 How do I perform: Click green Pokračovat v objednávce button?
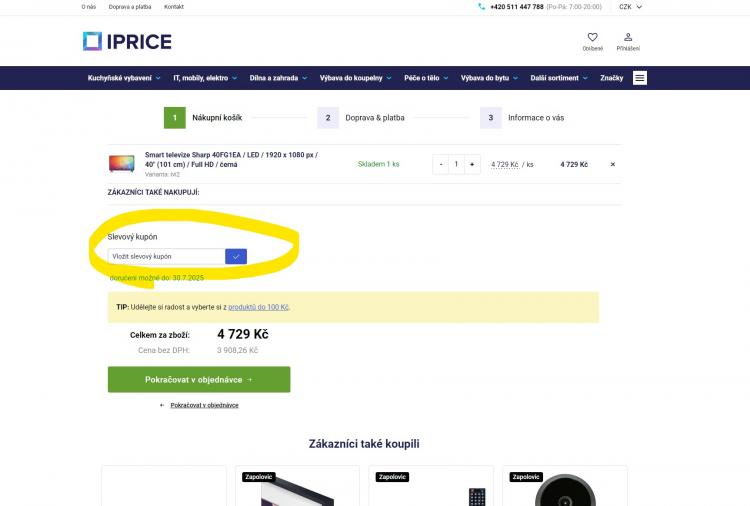[199, 380]
